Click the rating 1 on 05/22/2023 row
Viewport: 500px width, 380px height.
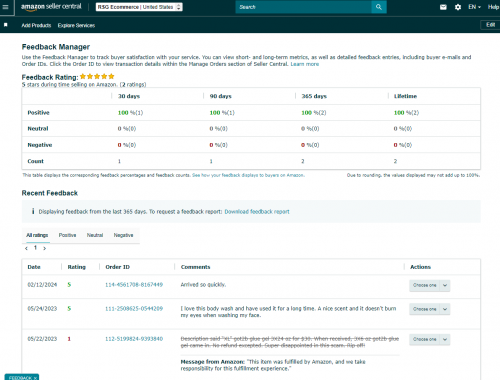click(69, 339)
